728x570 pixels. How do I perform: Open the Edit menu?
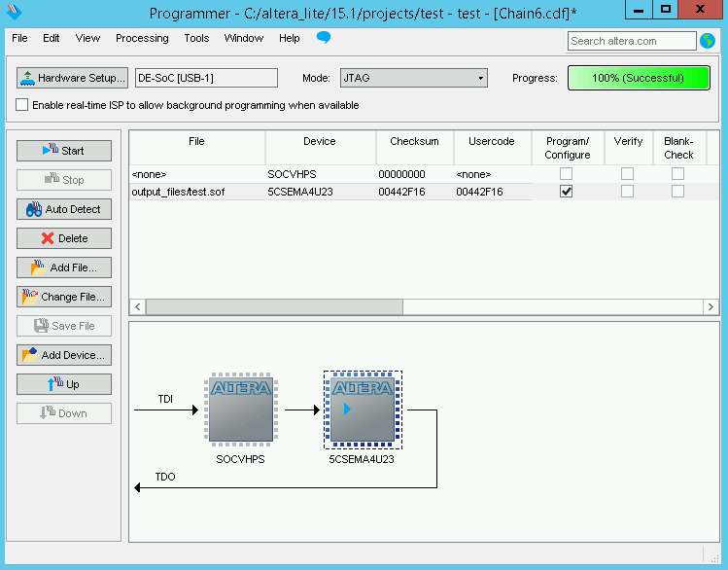(52, 38)
